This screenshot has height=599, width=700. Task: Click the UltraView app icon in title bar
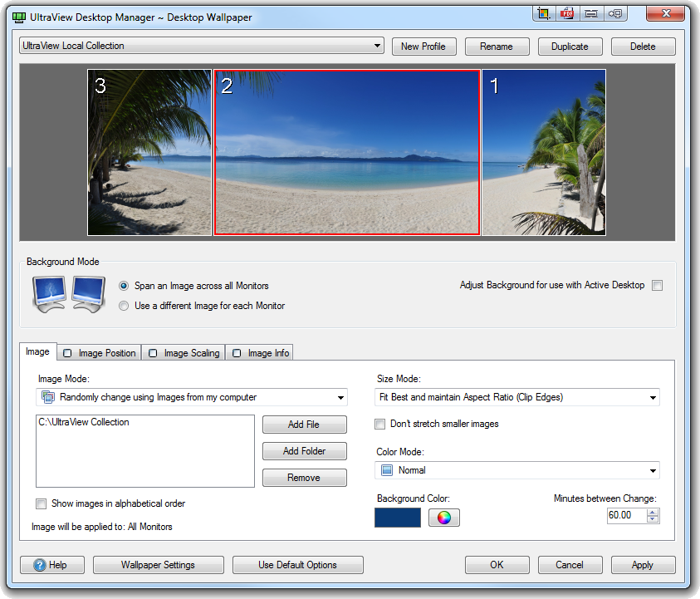(19, 17)
